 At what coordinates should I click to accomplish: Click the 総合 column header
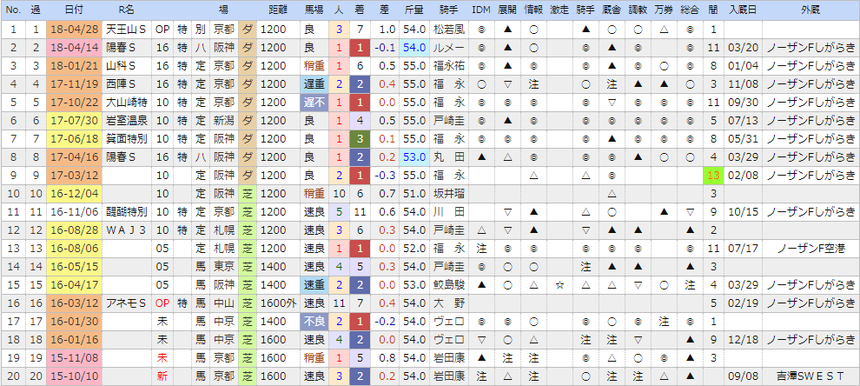tap(690, 10)
